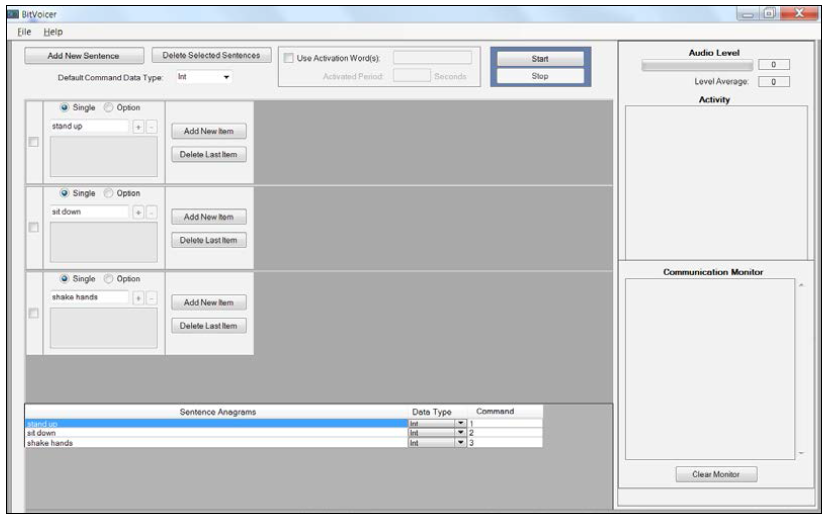This screenshot has width=831, height=526.
Task: Click the plus button beside 'stand up'
Action: click(138, 127)
